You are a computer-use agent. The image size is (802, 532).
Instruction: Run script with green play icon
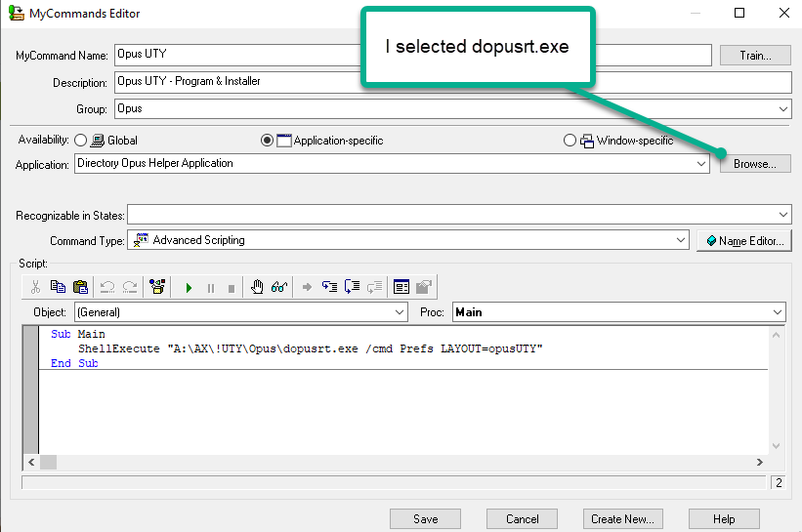189,288
